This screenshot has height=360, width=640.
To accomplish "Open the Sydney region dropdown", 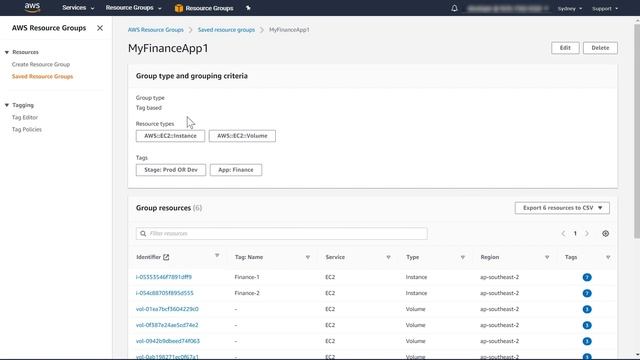I will click(x=570, y=9).
